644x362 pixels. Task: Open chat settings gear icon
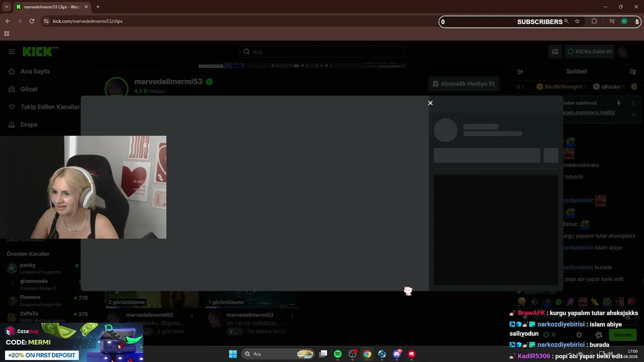tap(579, 335)
